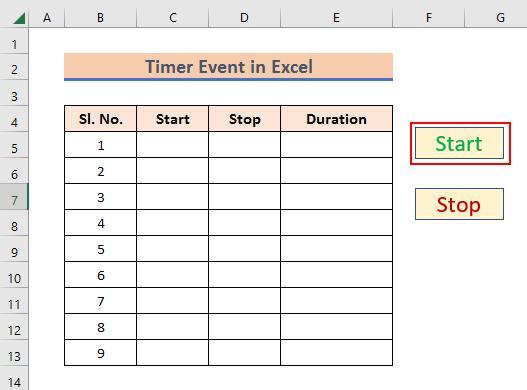This screenshot has height=390, width=527.
Task: Select column E header
Action: (336, 17)
